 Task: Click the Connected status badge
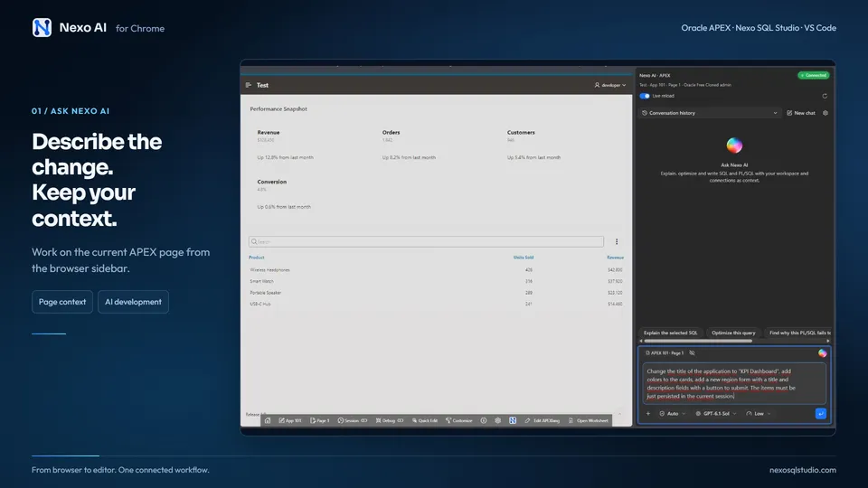click(813, 75)
